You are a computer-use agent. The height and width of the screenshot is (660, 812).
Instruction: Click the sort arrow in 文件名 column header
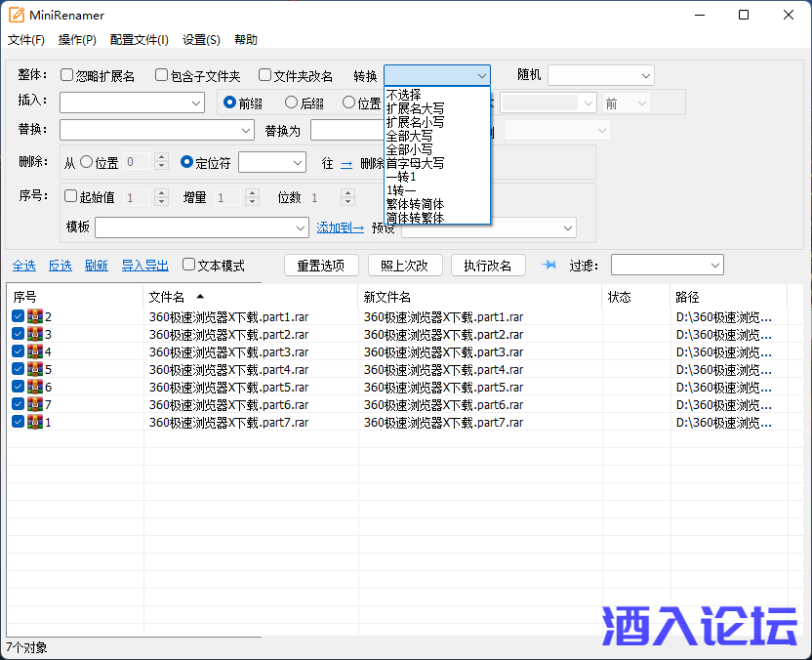200,296
